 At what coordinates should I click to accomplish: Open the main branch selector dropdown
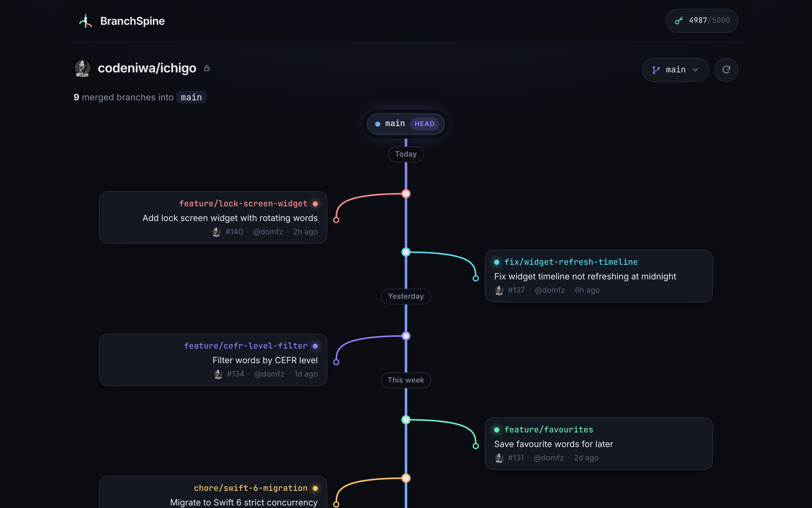tap(675, 70)
